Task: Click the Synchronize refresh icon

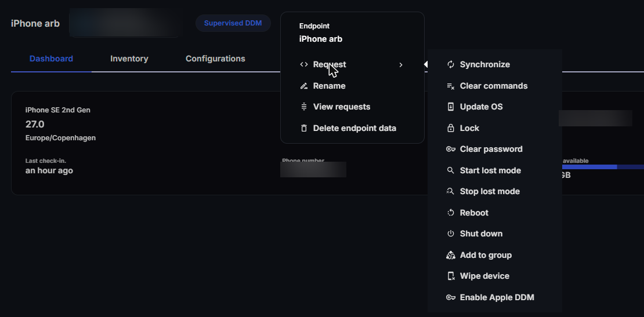Action: (451, 64)
